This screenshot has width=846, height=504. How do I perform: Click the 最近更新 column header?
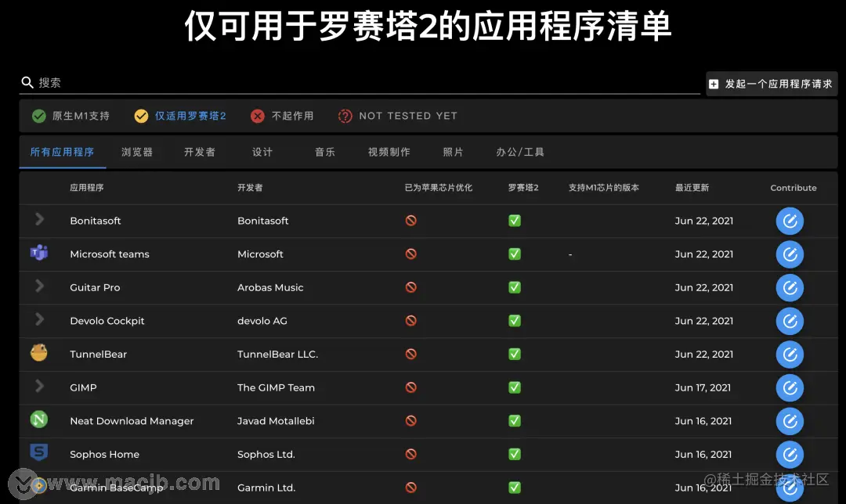pos(692,188)
